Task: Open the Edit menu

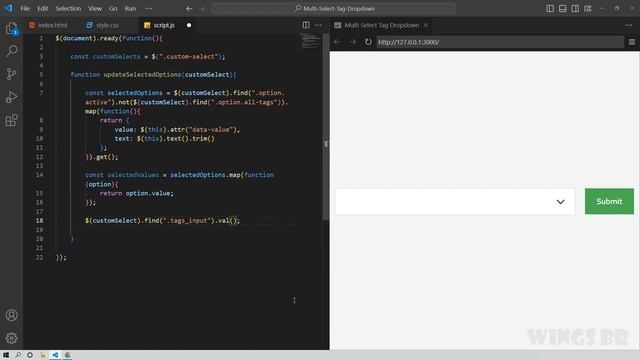Action: (x=42, y=9)
